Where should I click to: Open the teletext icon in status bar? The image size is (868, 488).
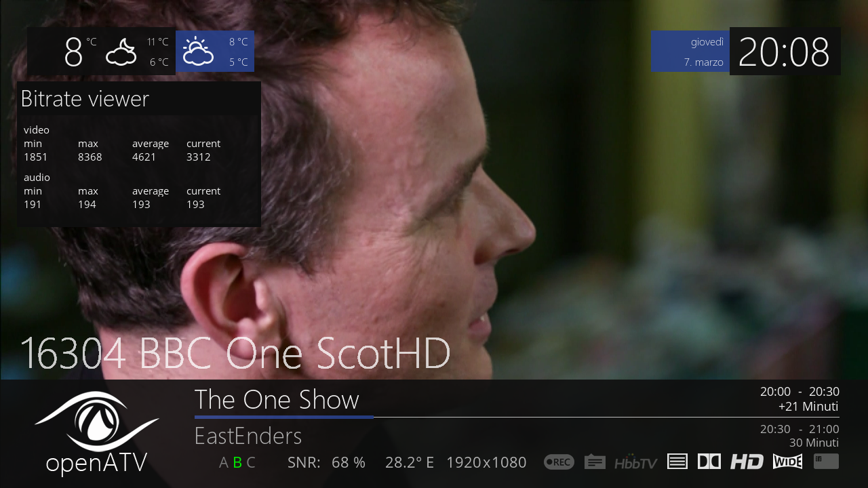(677, 462)
